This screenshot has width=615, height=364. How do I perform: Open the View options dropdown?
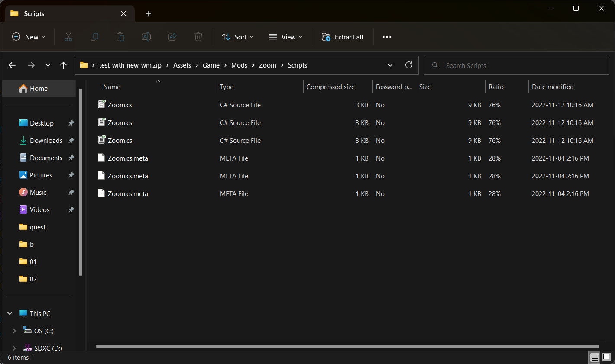click(x=285, y=37)
